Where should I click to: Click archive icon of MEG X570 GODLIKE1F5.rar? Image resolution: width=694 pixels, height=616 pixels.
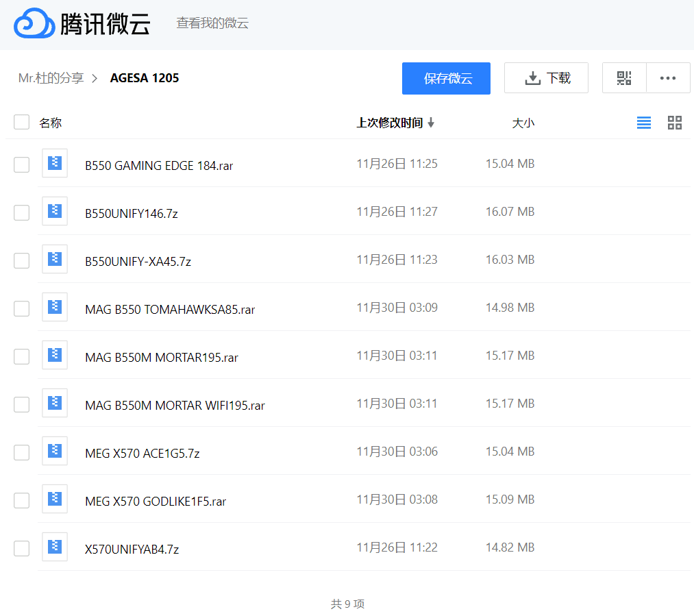coord(55,499)
